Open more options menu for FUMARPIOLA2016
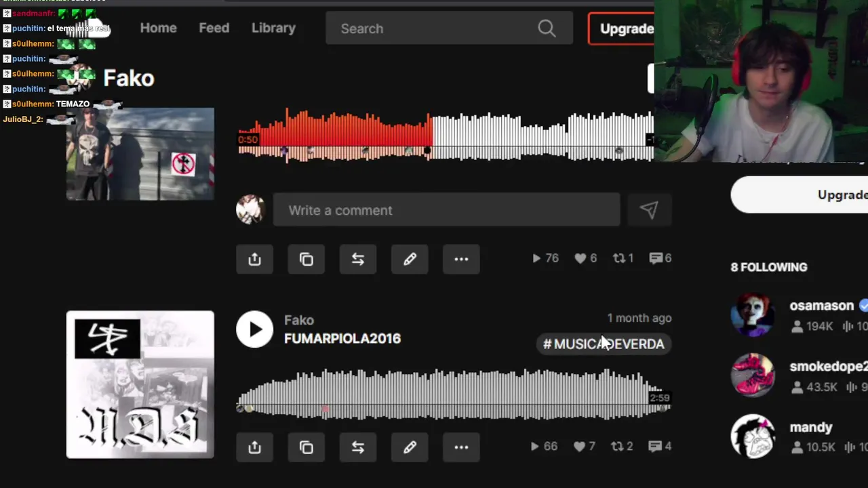This screenshot has width=868, height=488. coord(461,447)
